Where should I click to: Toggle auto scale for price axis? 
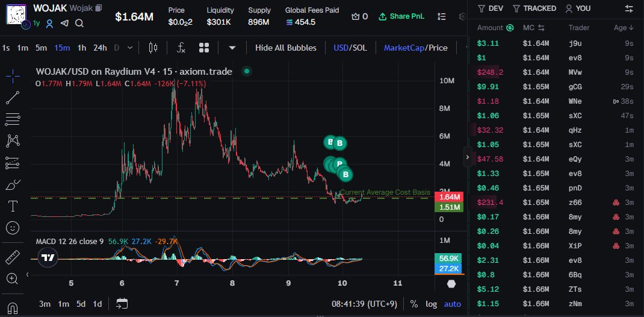click(x=452, y=304)
